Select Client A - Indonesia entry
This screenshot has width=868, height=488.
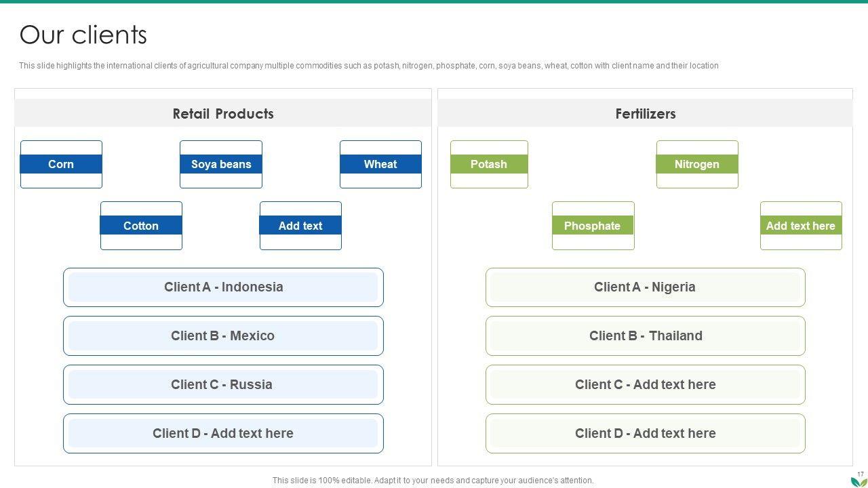point(223,287)
